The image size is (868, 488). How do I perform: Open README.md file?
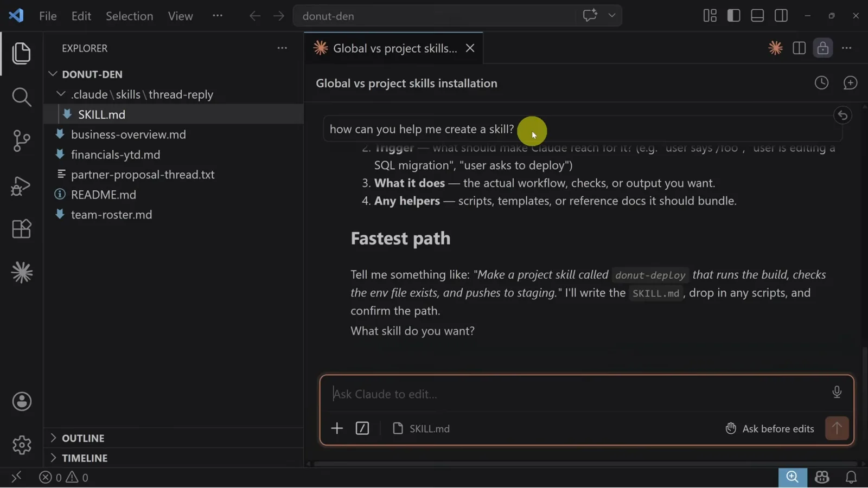(x=174, y=195)
